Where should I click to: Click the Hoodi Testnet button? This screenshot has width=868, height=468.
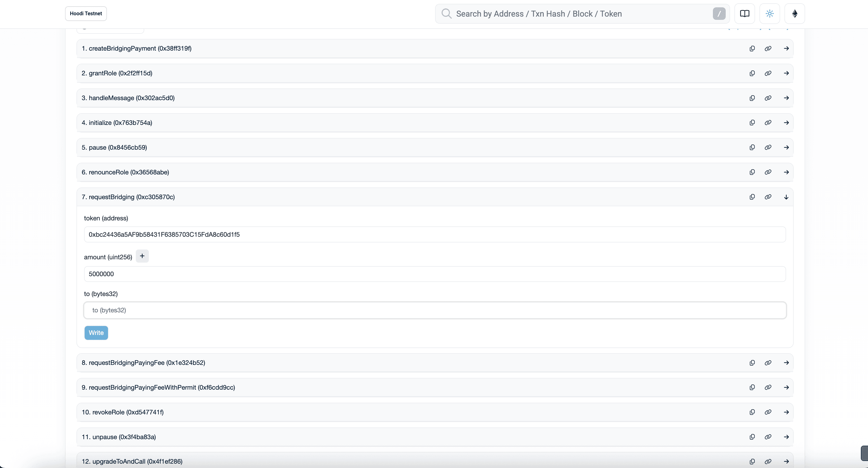pos(86,14)
